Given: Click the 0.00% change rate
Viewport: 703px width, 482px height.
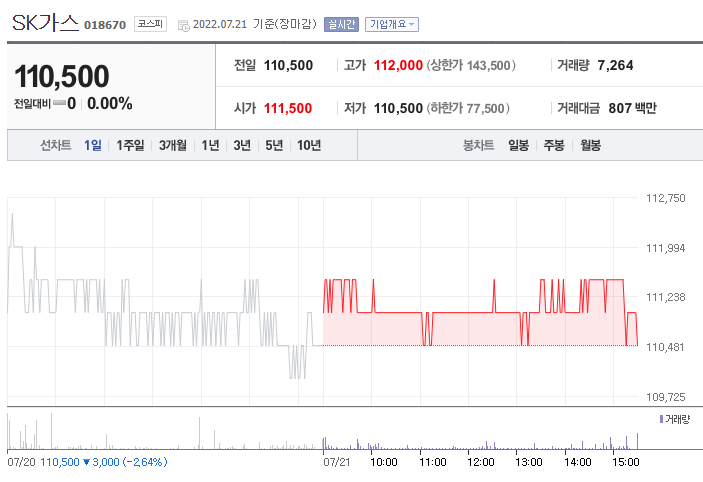Looking at the screenshot, I should [110, 104].
